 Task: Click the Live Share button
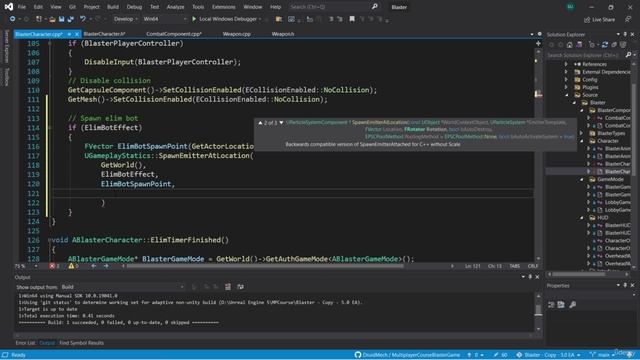tap(600, 19)
